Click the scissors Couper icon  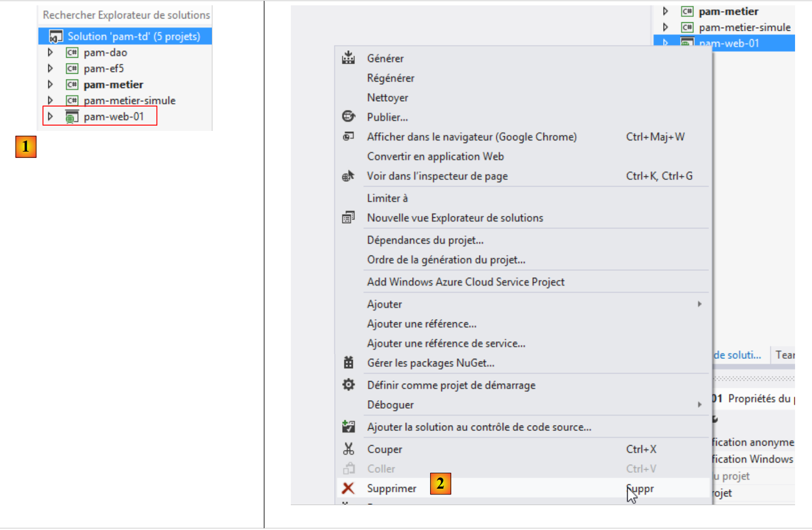pos(348,449)
